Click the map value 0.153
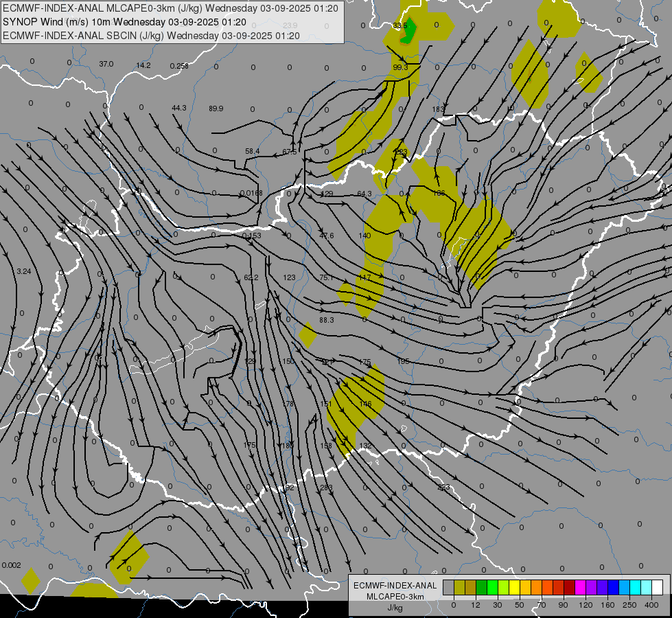The height and width of the screenshot is (618, 672). (x=252, y=236)
